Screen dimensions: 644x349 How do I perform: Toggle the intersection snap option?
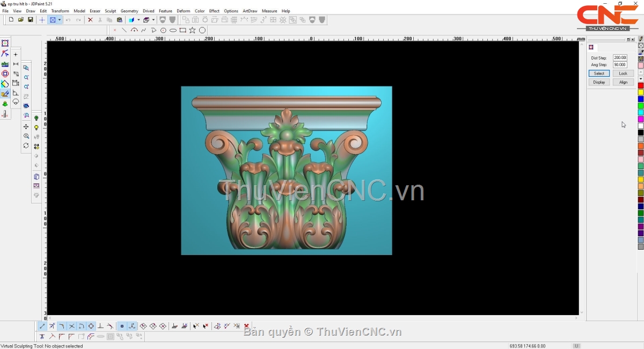pos(72,326)
